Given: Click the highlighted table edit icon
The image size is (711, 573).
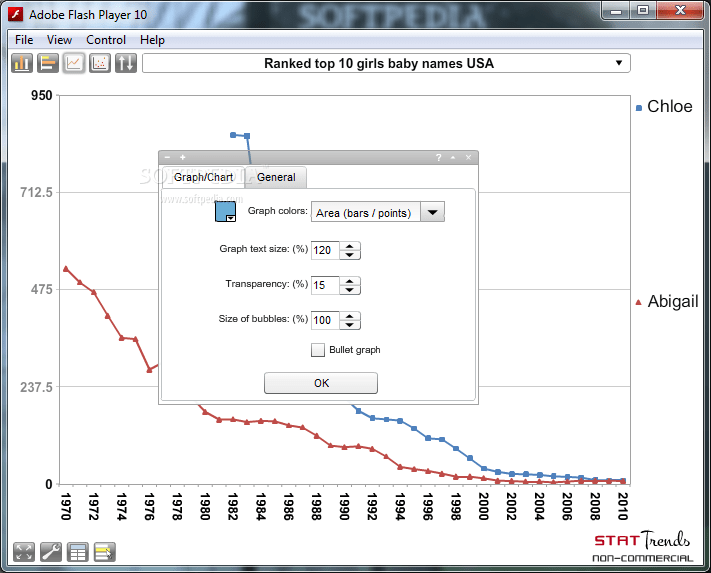Looking at the screenshot, I should coord(105,552).
